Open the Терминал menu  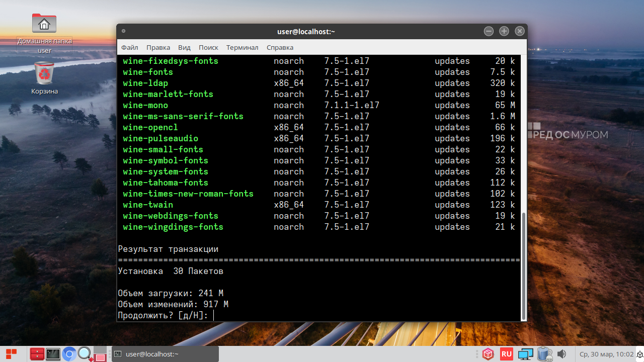[242, 47]
